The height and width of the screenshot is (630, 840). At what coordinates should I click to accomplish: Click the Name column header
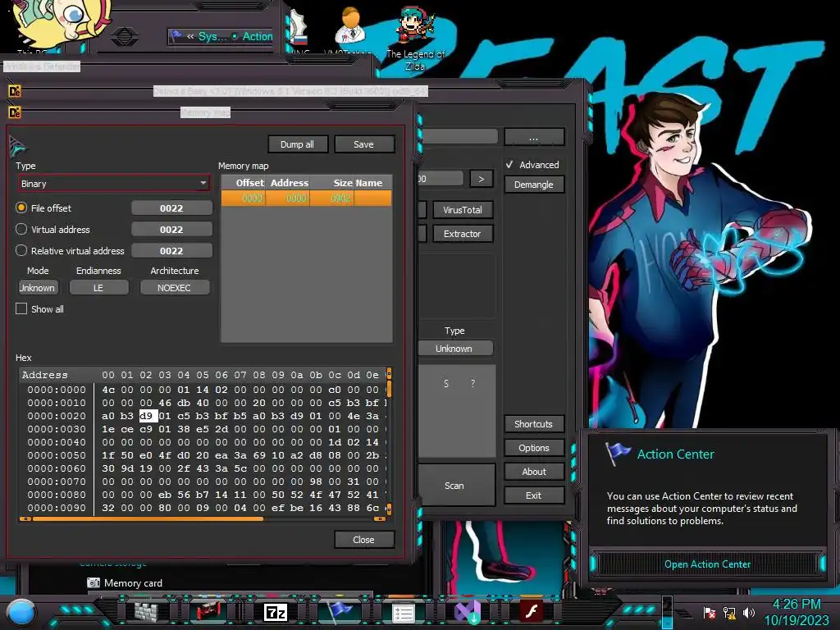(x=373, y=183)
